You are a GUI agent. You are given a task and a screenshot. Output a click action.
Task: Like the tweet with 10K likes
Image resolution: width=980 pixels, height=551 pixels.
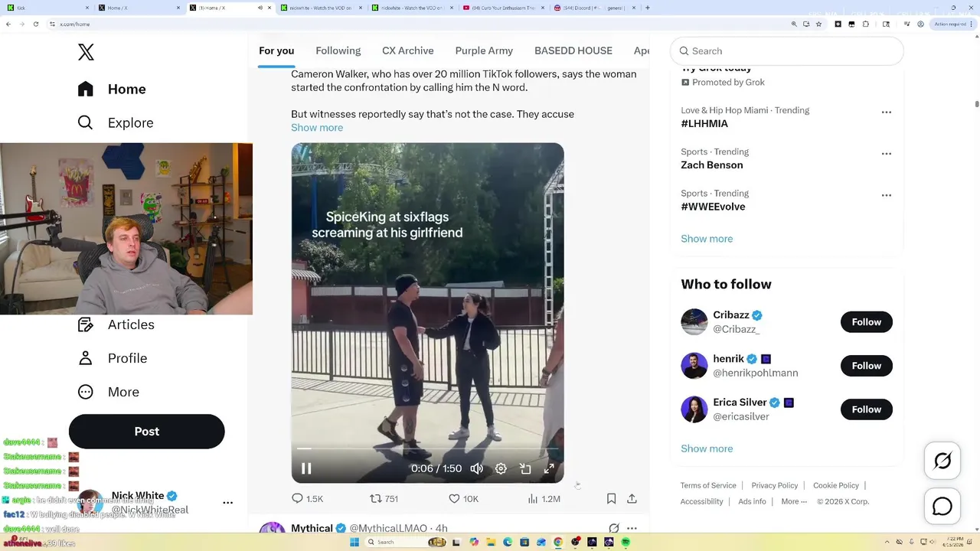(463, 498)
